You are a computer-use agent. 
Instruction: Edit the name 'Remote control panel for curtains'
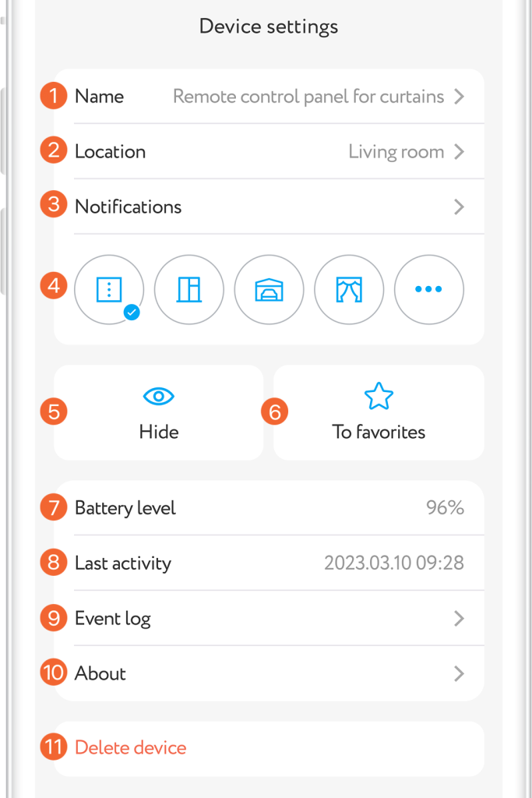point(308,97)
